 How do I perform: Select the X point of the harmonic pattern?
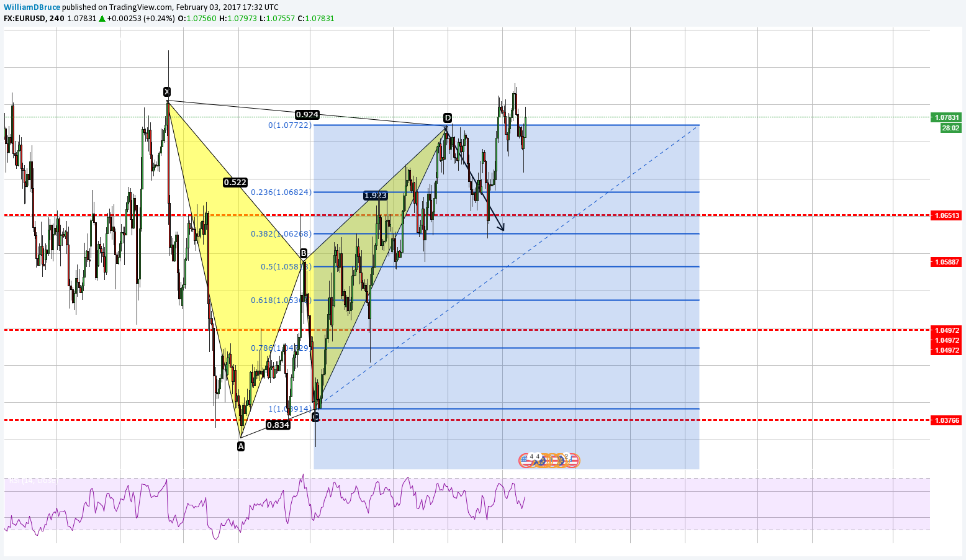[167, 92]
